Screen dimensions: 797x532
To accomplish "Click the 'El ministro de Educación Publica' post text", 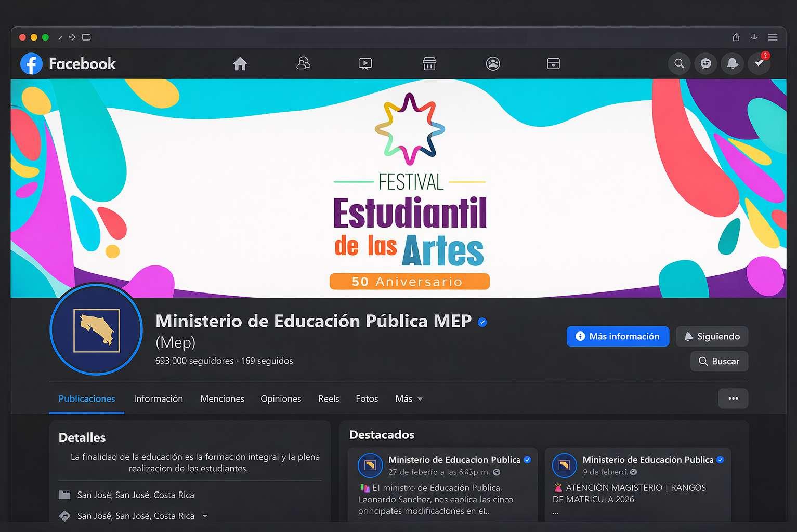I will tap(436, 499).
